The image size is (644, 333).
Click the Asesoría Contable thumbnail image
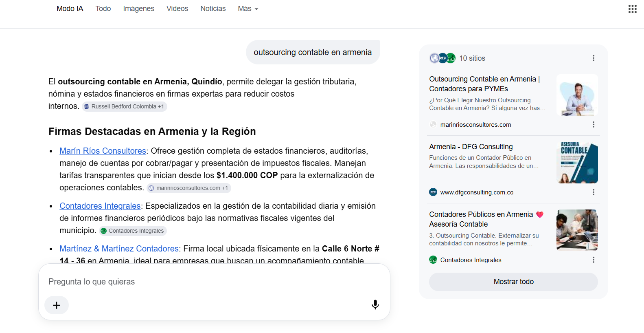point(577,163)
